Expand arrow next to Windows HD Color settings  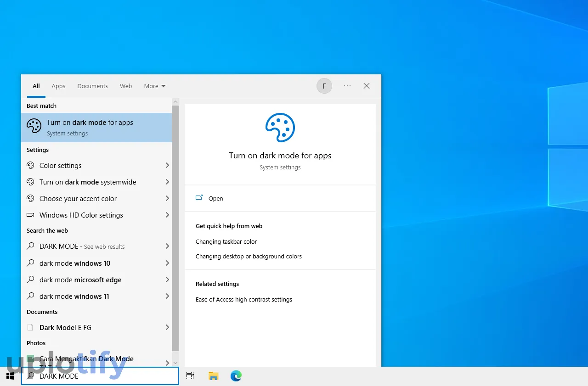167,215
